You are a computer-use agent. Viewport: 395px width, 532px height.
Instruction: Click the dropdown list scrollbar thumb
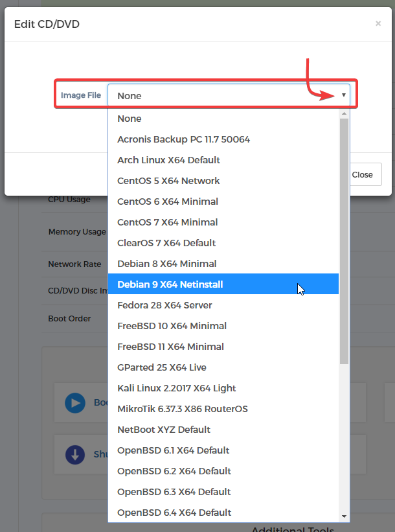coord(344,241)
